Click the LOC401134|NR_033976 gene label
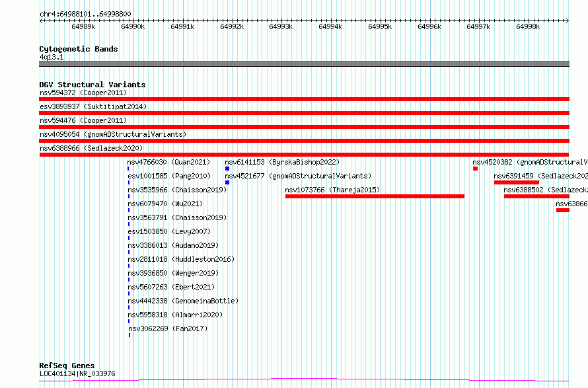 [x=77, y=373]
